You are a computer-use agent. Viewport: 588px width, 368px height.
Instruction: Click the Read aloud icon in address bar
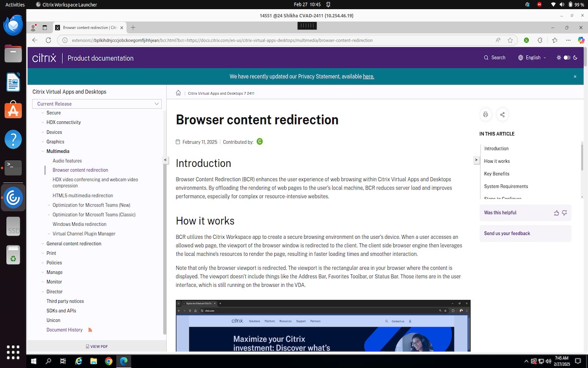[498, 40]
